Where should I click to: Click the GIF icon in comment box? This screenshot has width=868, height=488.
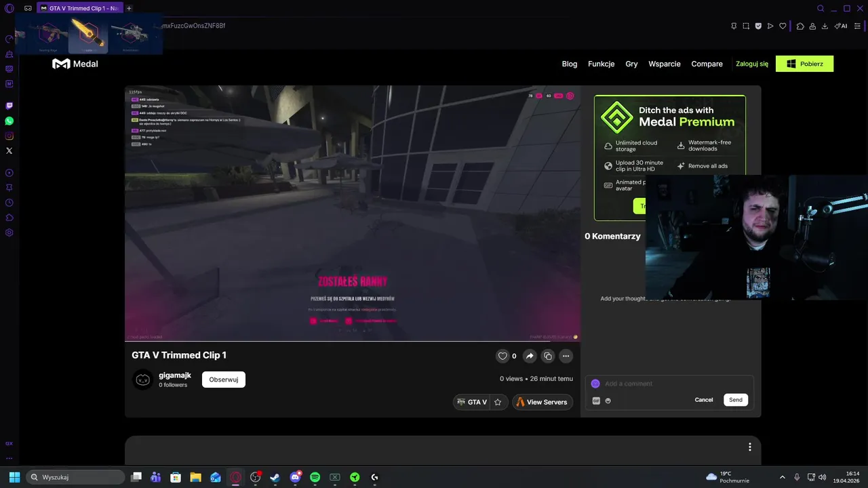click(x=596, y=401)
